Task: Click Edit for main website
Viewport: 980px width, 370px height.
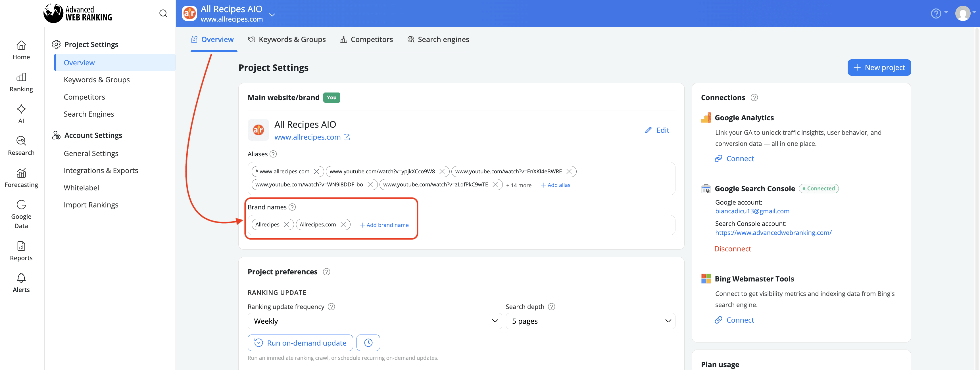Action: pyautogui.click(x=657, y=130)
